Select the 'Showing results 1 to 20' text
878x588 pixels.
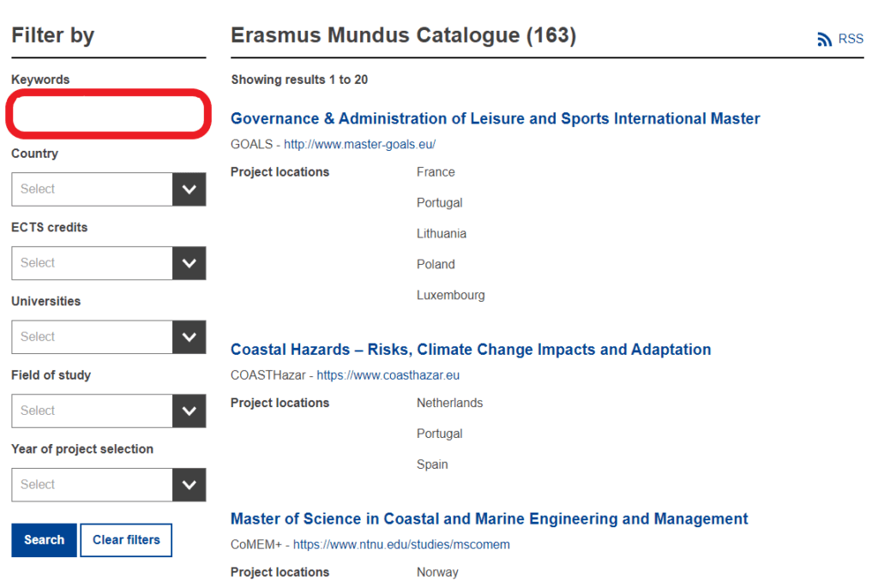pyautogui.click(x=299, y=80)
